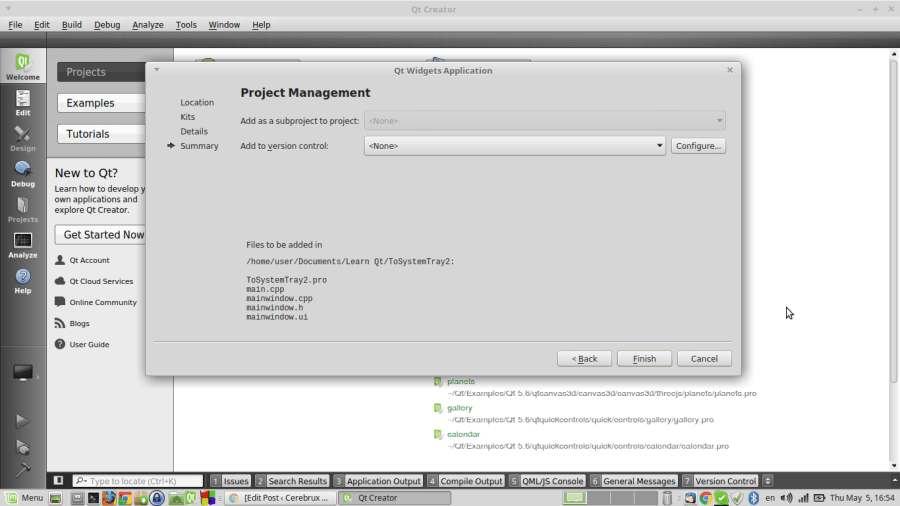
Task: Open the Search Results pane
Action: click(x=292, y=481)
